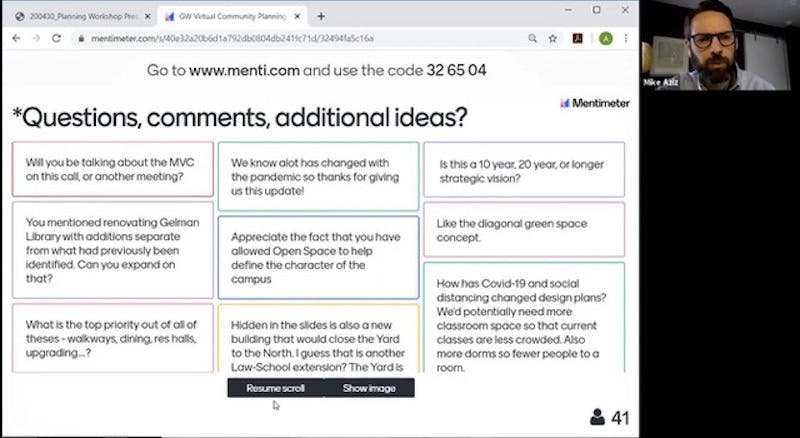Screen dimensions: 800x438
Task: Select the Covid-19 social distancing design card
Action: [x=524, y=317]
